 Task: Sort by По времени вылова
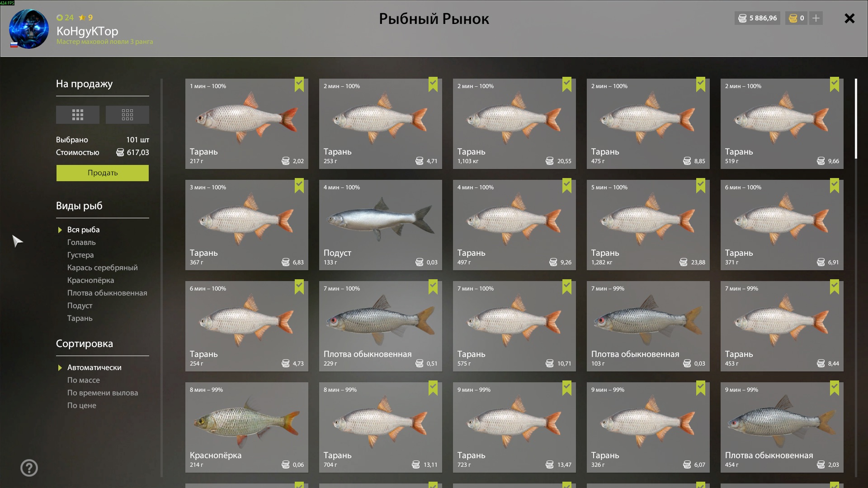click(x=103, y=393)
